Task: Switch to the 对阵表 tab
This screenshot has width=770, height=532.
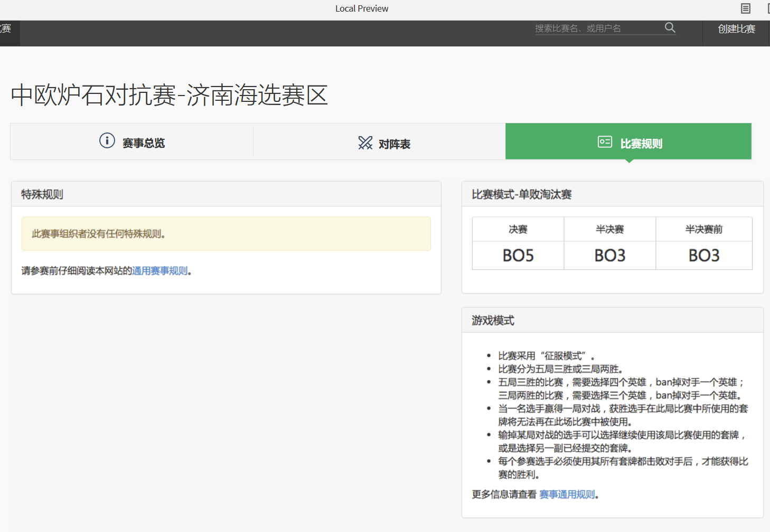Action: (379, 141)
